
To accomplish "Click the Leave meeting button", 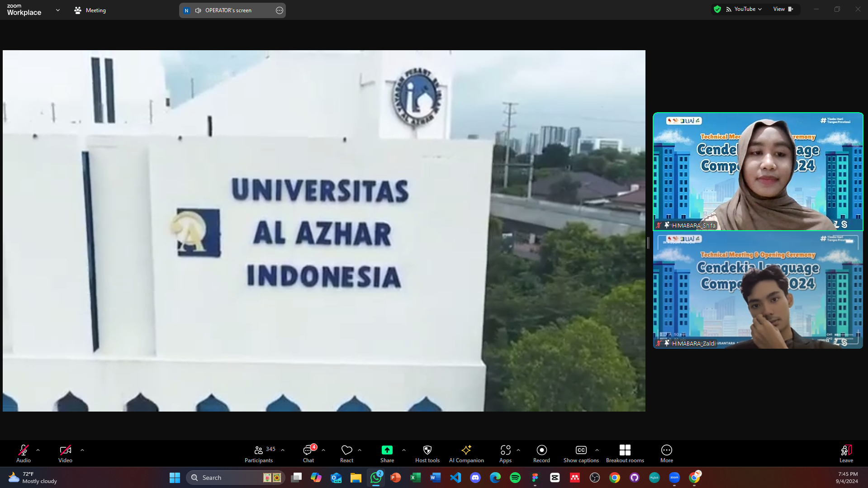I will point(846,454).
